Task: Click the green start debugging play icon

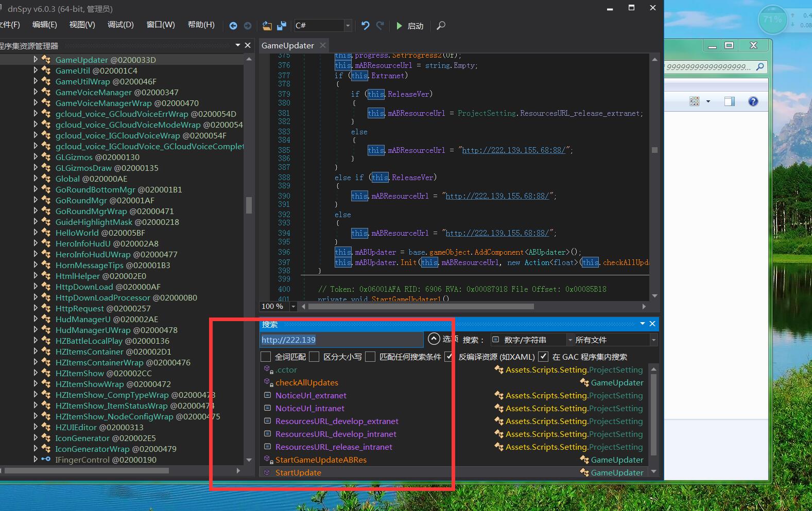Action: (x=399, y=26)
